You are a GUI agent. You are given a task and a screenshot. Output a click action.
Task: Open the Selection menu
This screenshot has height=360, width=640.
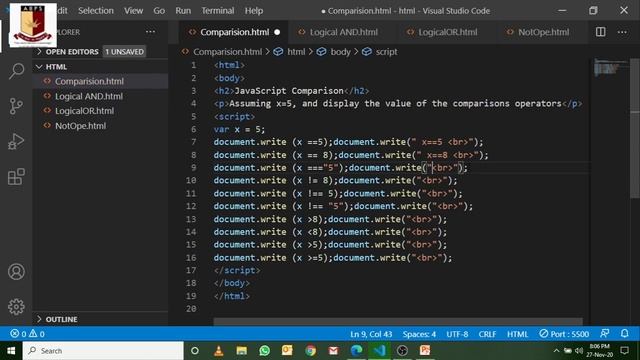[96, 11]
